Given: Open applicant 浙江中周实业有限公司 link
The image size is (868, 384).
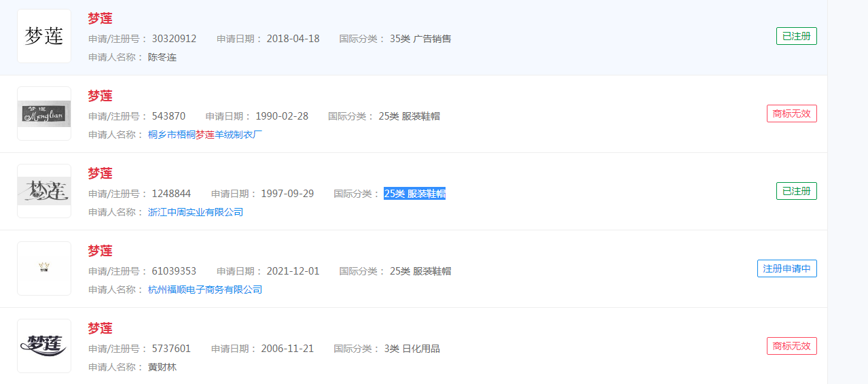Looking at the screenshot, I should 196,212.
